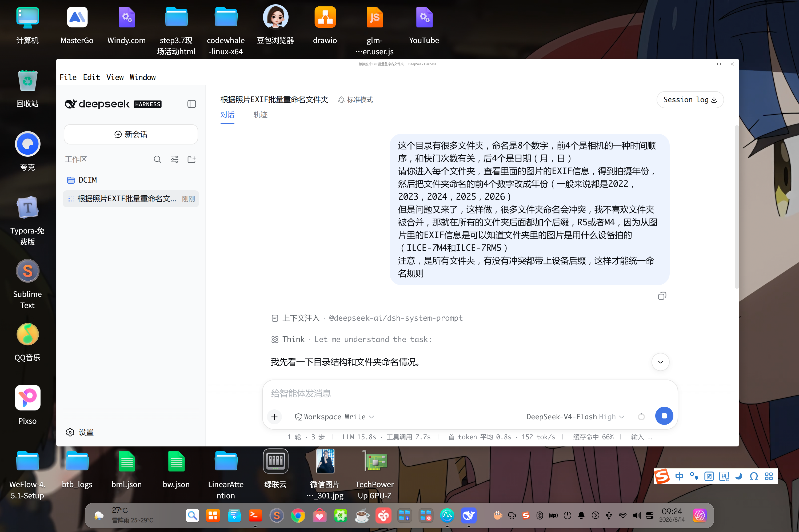Click the Wi-Fi icon in system tray
Screen dimensions: 799x532
tap(622, 515)
